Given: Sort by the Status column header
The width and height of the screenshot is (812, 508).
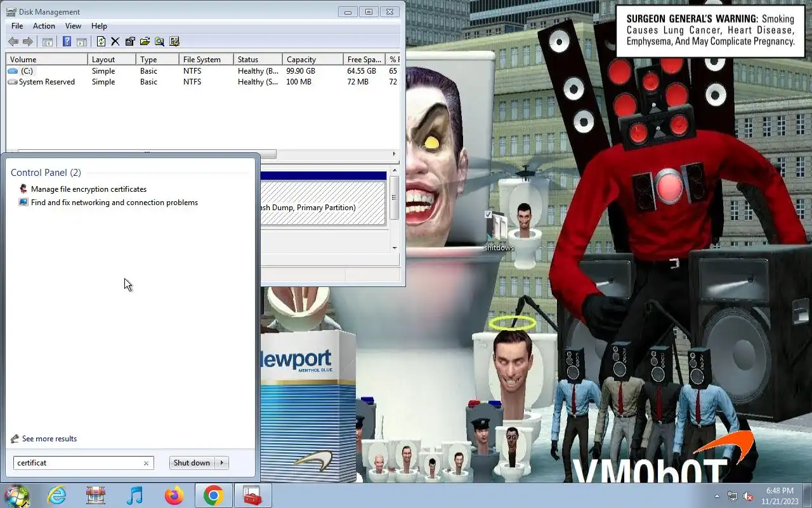Looking at the screenshot, I should [x=258, y=60].
